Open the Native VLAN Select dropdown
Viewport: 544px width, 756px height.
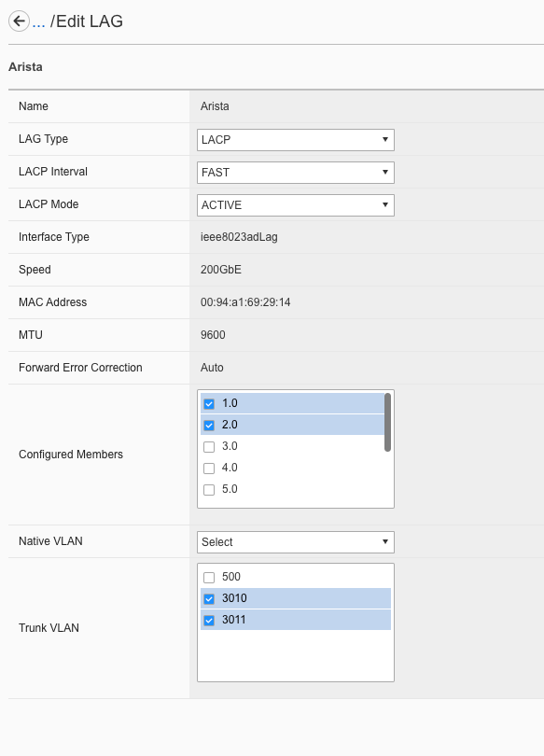(296, 542)
